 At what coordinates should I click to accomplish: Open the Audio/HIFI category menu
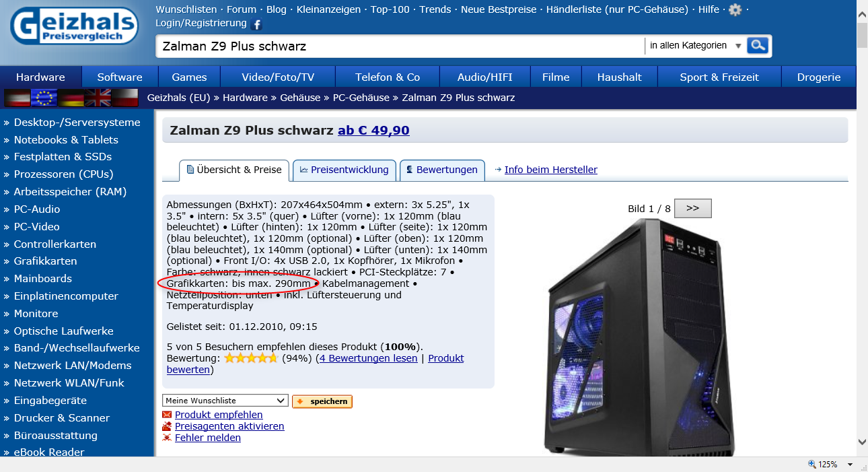pyautogui.click(x=485, y=77)
